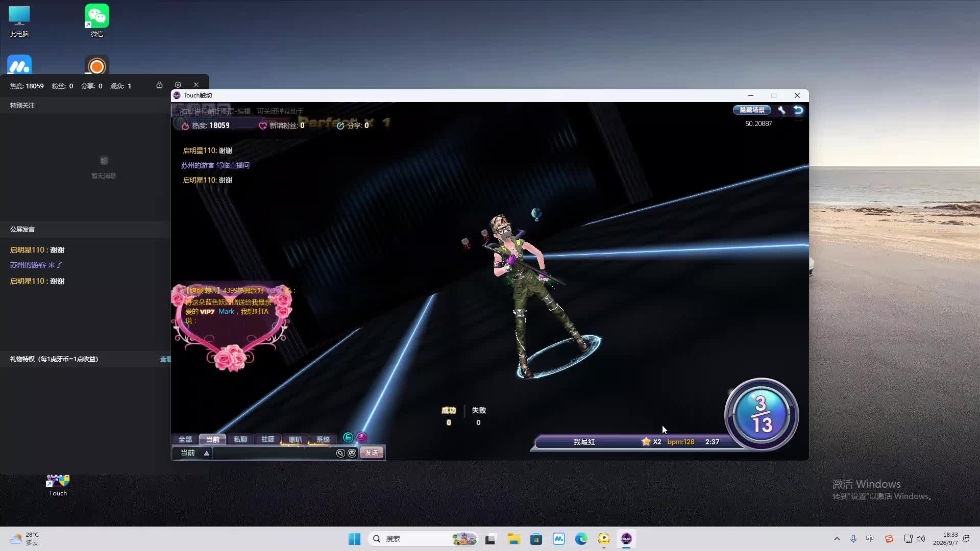The width and height of the screenshot is (980, 551).
Task: Click the taskbar 搜索 search box
Action: pos(423,539)
